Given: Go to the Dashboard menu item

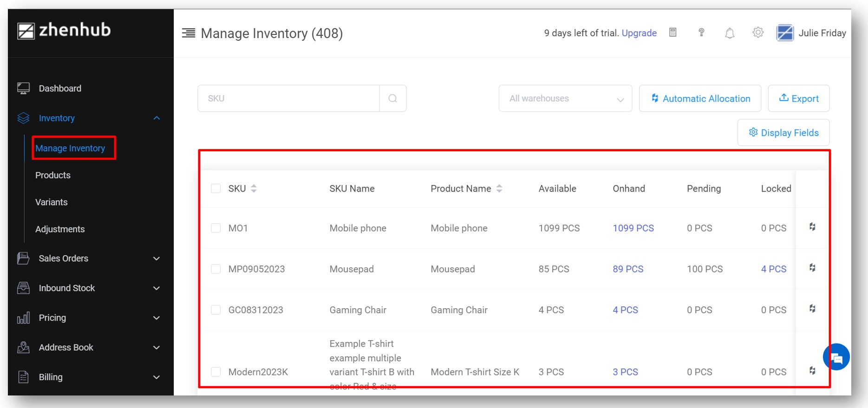Looking at the screenshot, I should 60,89.
